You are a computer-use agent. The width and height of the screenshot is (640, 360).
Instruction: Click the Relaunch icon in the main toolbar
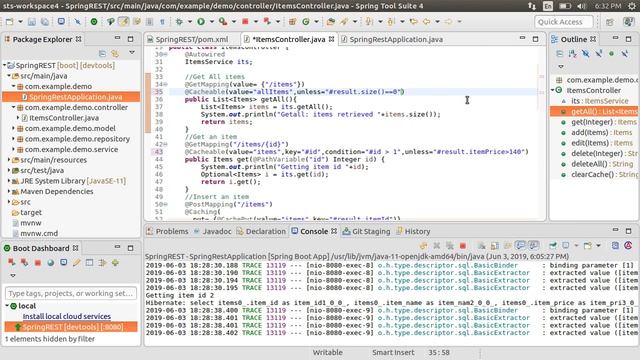pyautogui.click(x=267, y=22)
